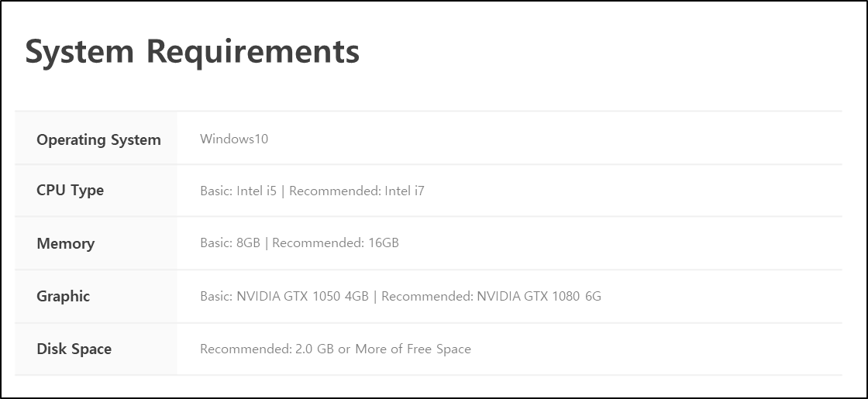Image resolution: width=868 pixels, height=399 pixels.
Task: Click the Basic: Intel i5 text
Action: pyautogui.click(x=238, y=191)
